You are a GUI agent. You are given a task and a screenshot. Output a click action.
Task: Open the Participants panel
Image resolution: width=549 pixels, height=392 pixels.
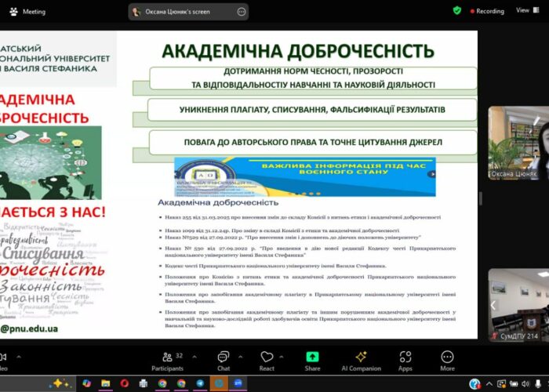167,360
